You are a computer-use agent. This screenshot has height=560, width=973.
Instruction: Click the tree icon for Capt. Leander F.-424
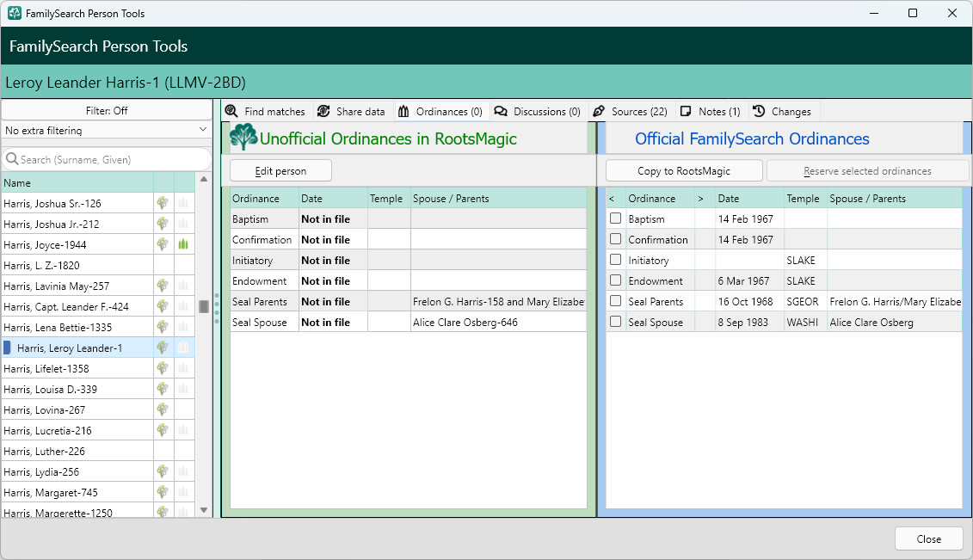pos(163,306)
